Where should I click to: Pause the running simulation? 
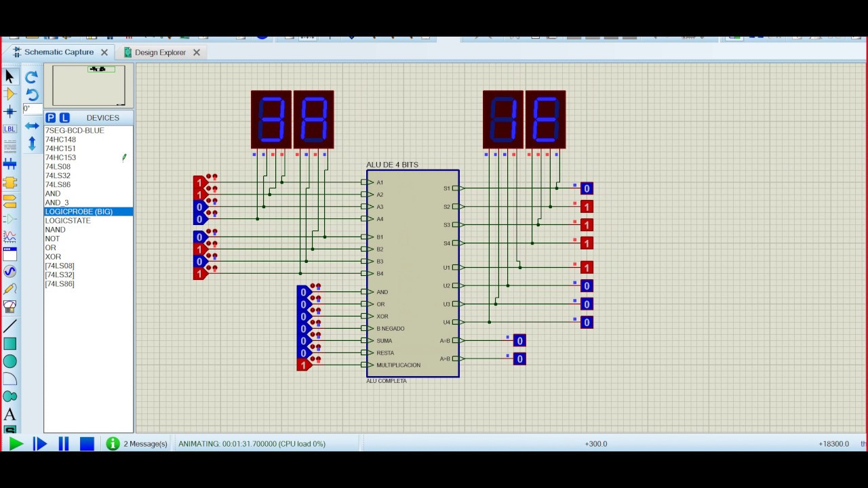click(64, 444)
